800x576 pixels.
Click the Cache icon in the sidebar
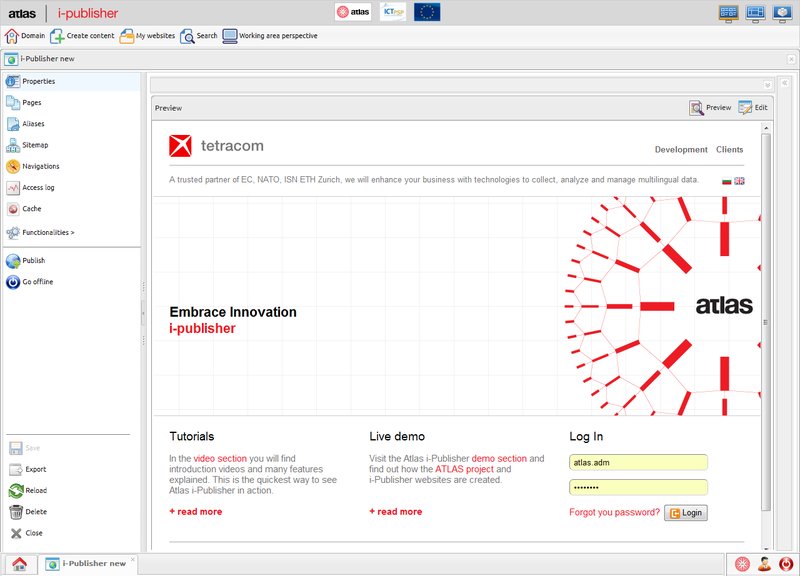coord(13,209)
